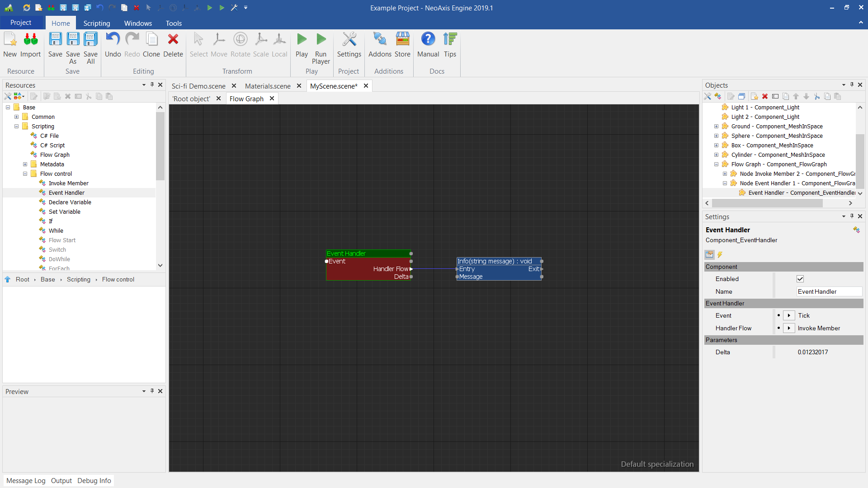This screenshot has height=488, width=868.
Task: Open the Message Log panel
Action: pyautogui.click(x=26, y=480)
